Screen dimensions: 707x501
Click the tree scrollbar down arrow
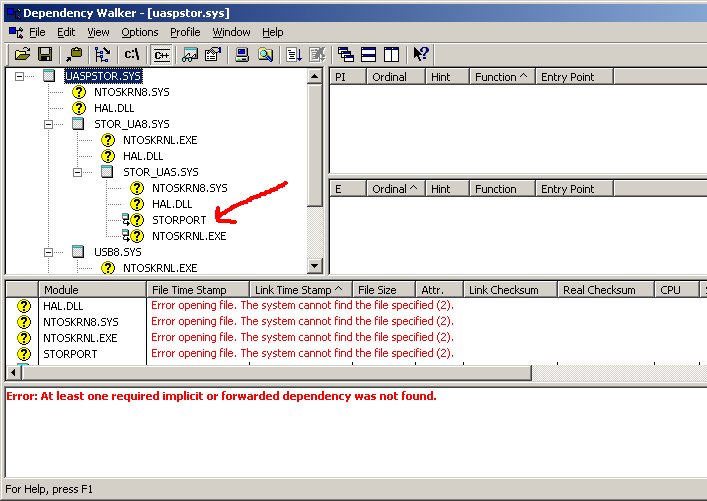pyautogui.click(x=314, y=266)
